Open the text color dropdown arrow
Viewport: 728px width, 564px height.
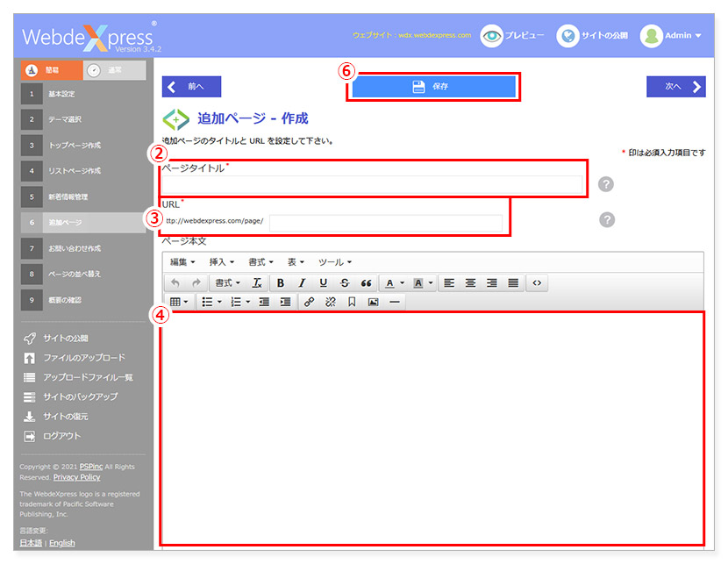[x=402, y=283]
